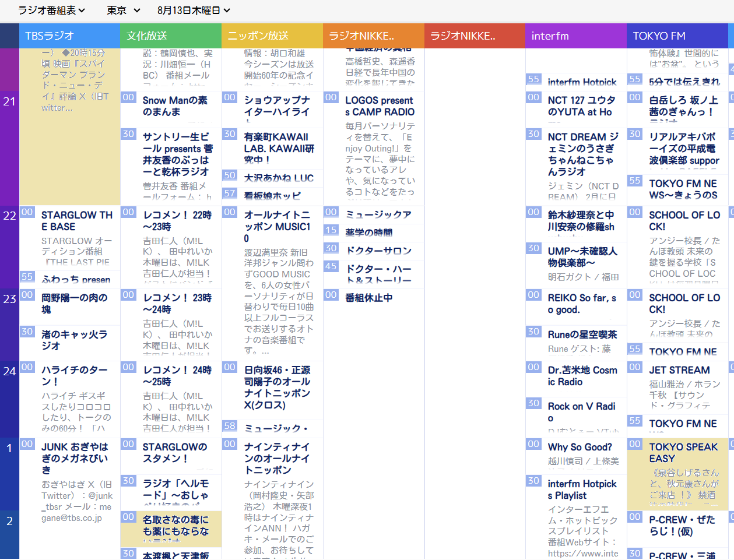Open 看板娘ホッピ program at 21:57
Viewport: 734px width, 560px height.
pyautogui.click(x=272, y=196)
